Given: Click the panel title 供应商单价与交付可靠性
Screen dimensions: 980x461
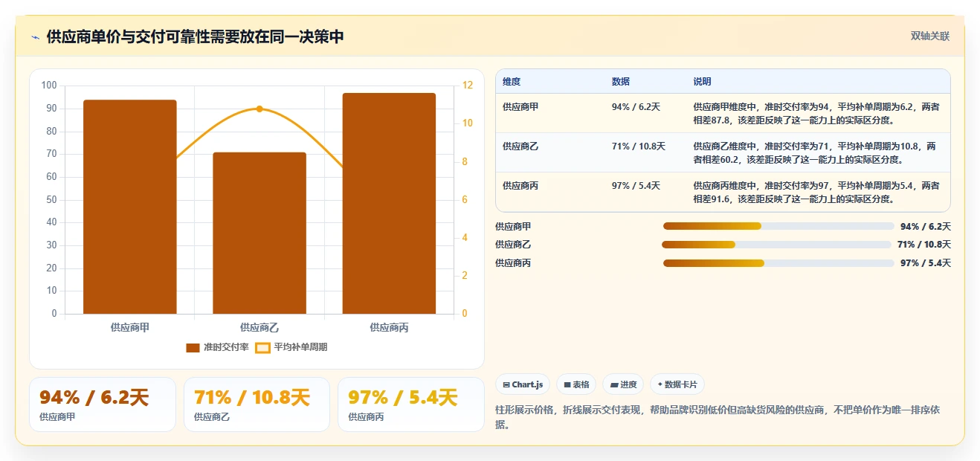Looking at the screenshot, I should (195, 37).
